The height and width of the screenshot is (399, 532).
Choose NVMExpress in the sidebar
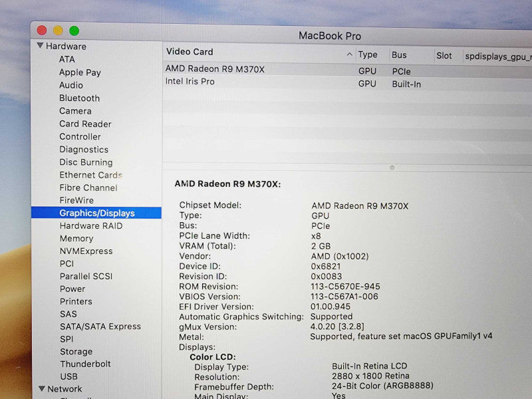(86, 251)
